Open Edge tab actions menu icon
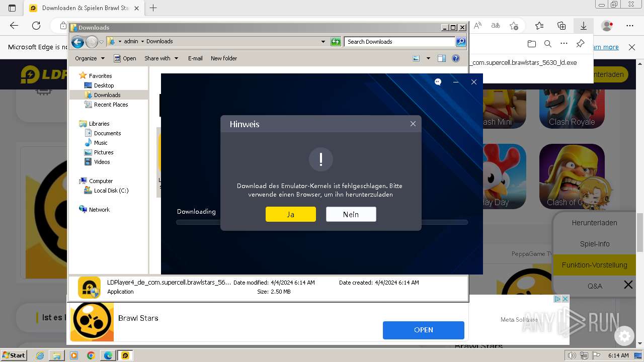This screenshot has width=644, height=362. click(x=12, y=8)
